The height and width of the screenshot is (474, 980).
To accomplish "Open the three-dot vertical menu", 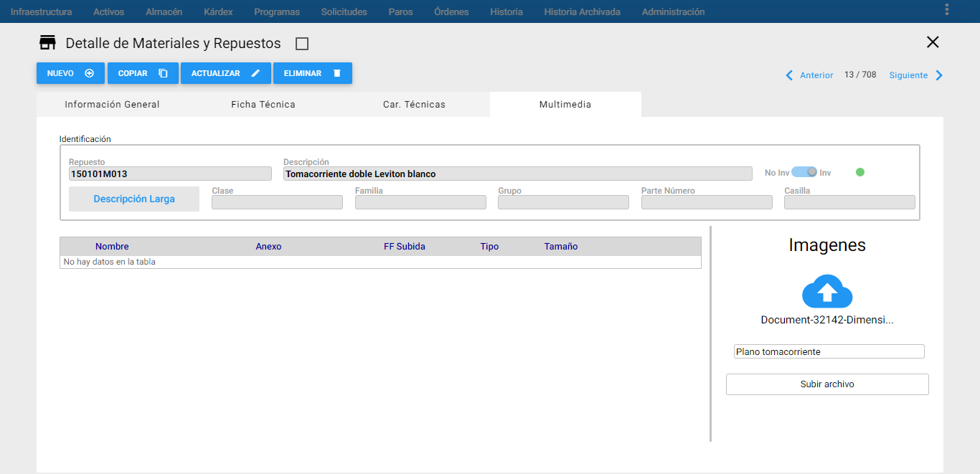I will 947,9.
